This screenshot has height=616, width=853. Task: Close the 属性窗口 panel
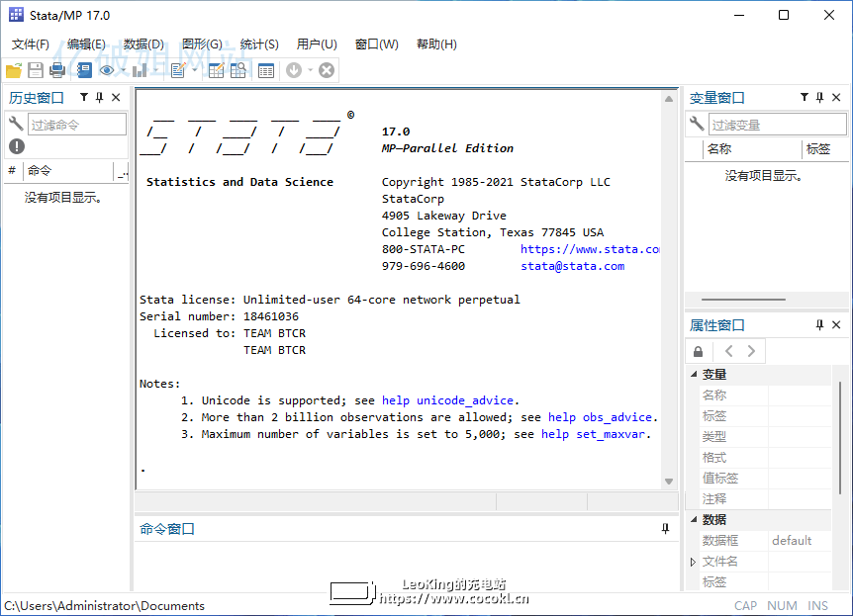pos(836,325)
